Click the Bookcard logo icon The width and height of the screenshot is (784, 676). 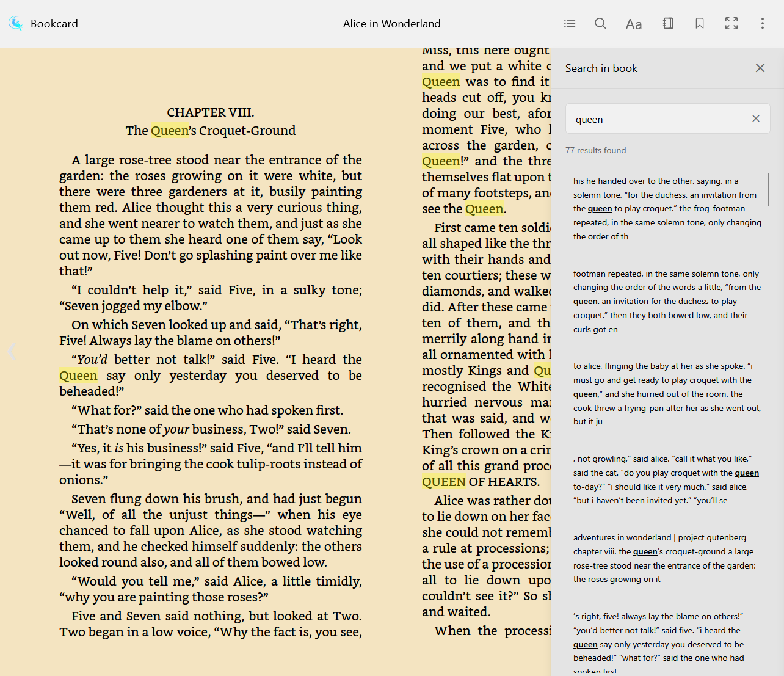coord(16,23)
